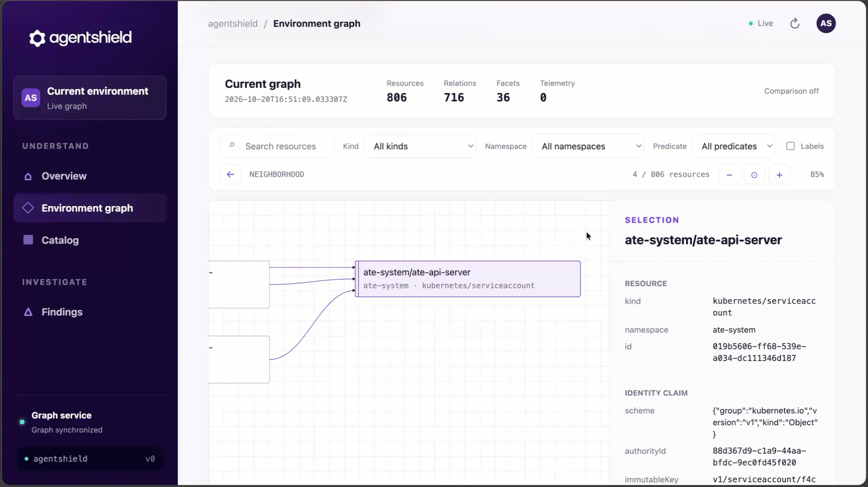Click the authorityId value 88d367d9-c1a9-44aa
The height and width of the screenshot is (487, 868).
[759, 457]
